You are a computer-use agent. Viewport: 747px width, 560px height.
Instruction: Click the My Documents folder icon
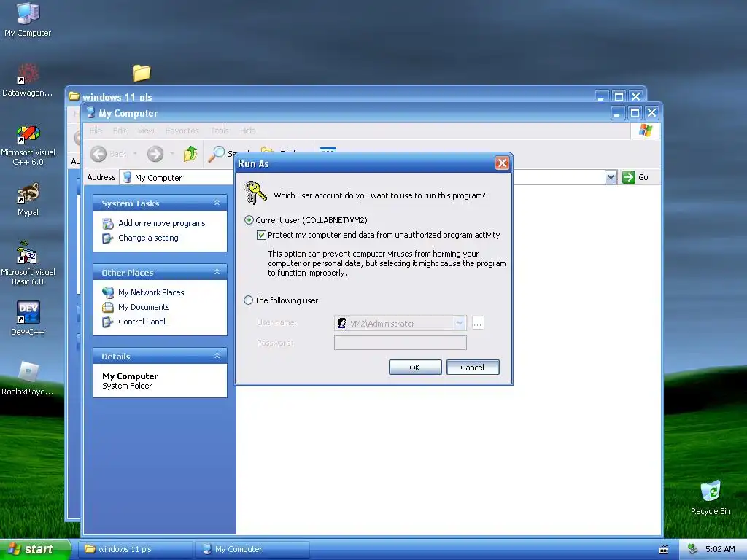(x=108, y=307)
